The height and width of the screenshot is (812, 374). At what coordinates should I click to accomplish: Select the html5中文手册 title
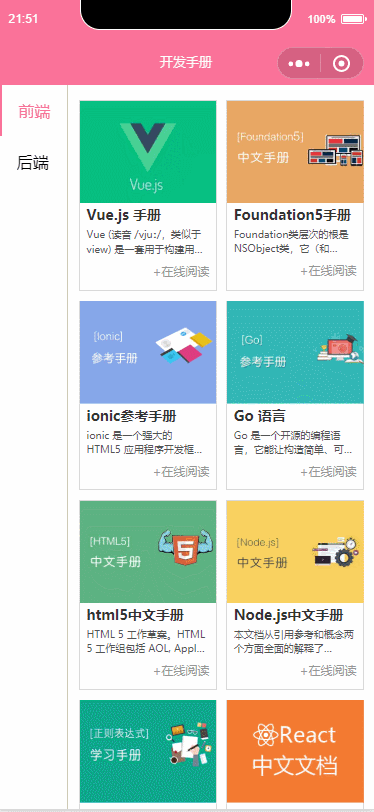coord(135,615)
